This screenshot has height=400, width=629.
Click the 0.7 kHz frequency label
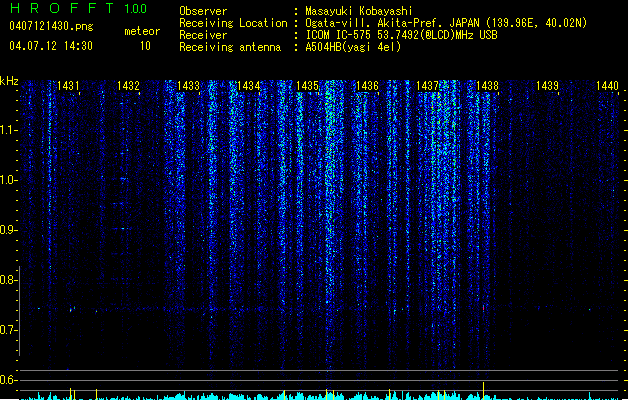(8, 330)
